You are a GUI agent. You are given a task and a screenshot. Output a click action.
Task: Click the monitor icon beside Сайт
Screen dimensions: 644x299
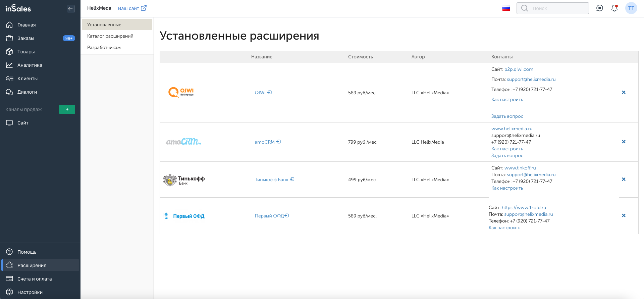click(x=9, y=123)
